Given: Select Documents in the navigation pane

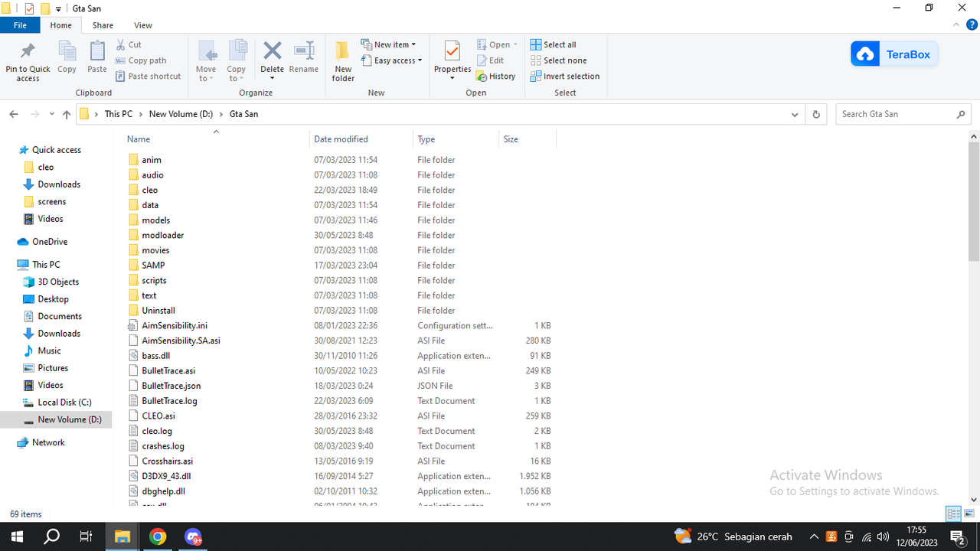Looking at the screenshot, I should (60, 316).
